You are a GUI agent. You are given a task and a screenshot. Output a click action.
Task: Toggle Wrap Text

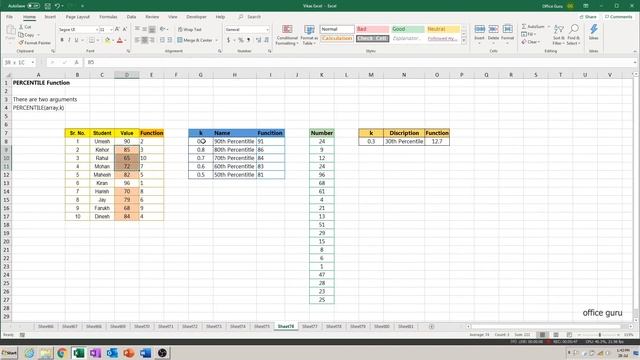190,29
